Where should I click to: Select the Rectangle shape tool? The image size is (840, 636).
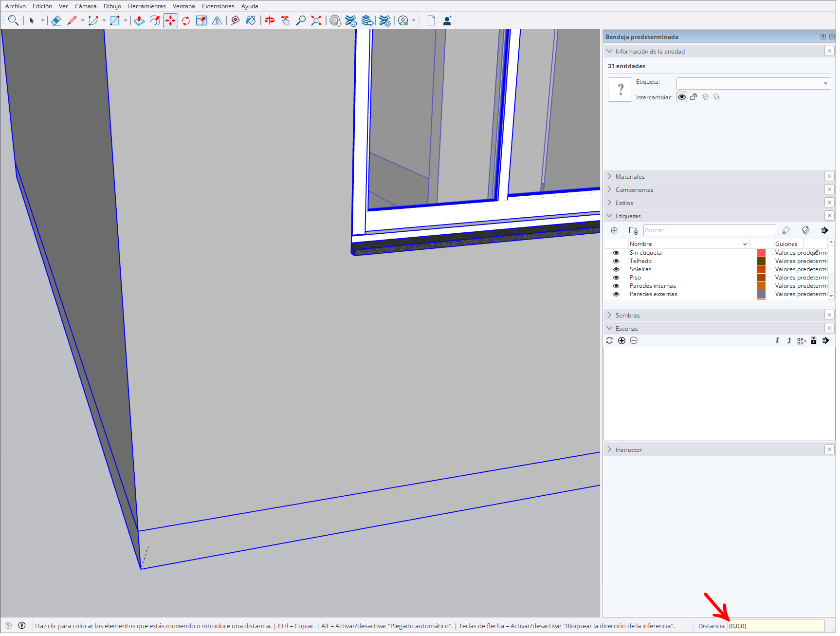coord(115,20)
